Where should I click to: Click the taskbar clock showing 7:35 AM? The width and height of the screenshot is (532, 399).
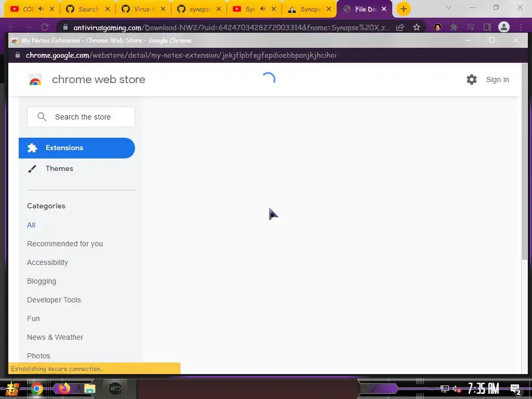pyautogui.click(x=483, y=389)
